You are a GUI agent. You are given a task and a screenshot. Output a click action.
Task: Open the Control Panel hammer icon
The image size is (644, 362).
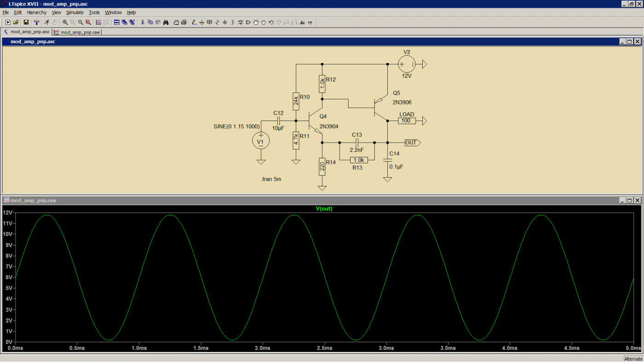coord(36,22)
